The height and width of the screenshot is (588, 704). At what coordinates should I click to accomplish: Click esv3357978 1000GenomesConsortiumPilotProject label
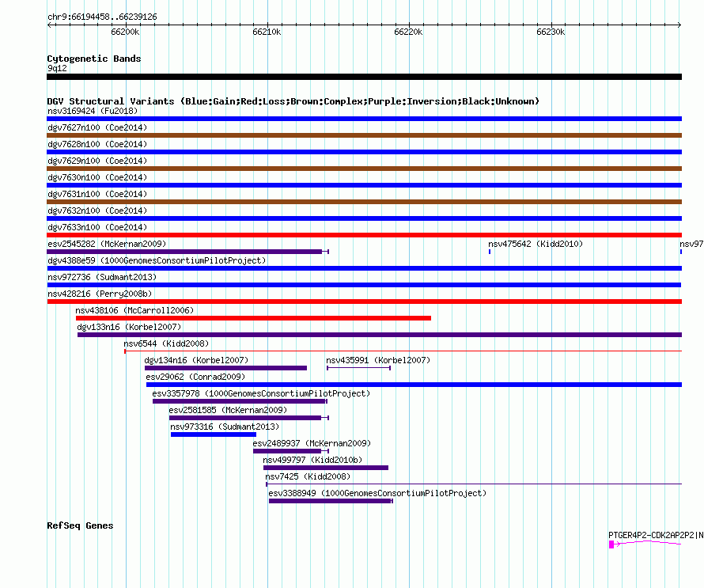pyautogui.click(x=261, y=393)
